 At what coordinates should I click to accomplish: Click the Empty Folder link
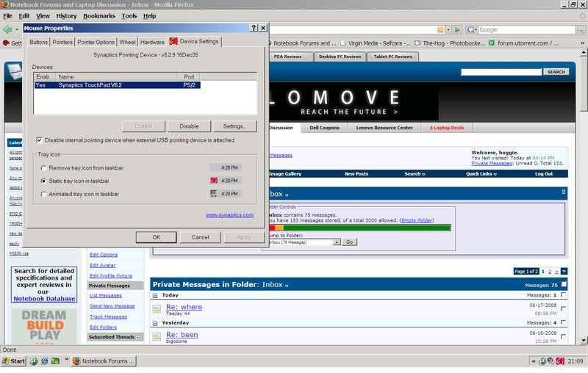[416, 220]
